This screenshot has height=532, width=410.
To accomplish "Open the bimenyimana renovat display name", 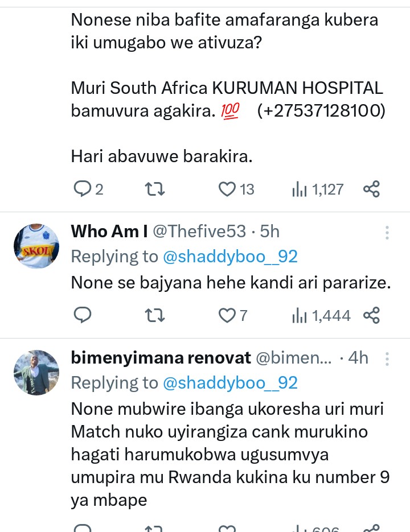I will 161,358.
